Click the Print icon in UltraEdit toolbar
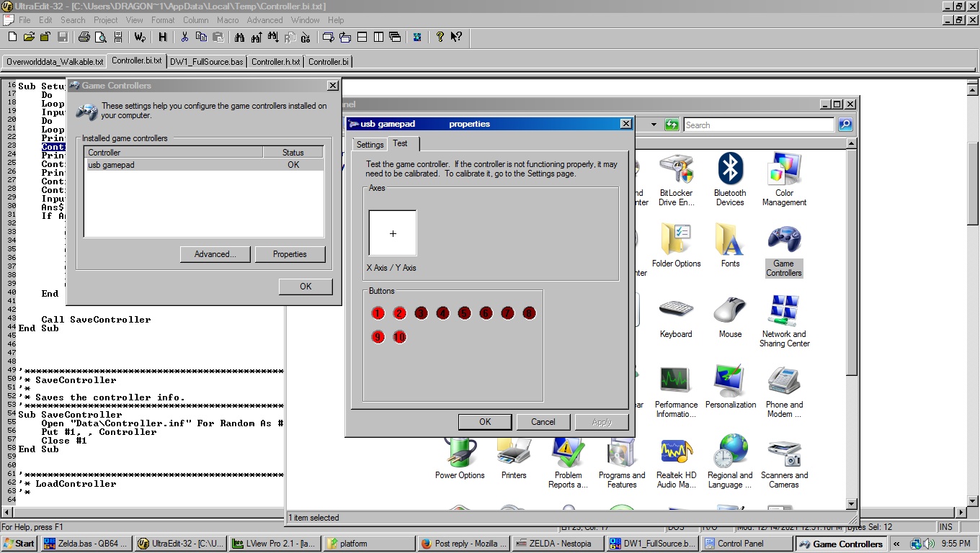 tap(84, 37)
